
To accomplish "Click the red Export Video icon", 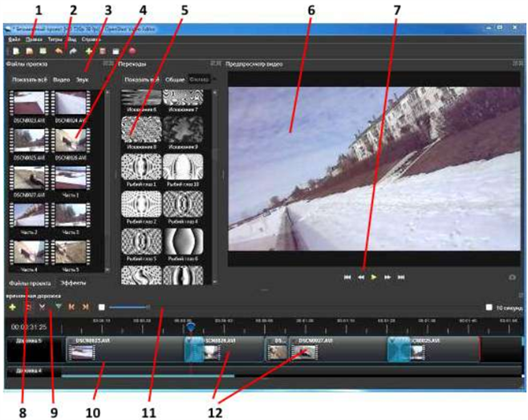I will tap(131, 51).
